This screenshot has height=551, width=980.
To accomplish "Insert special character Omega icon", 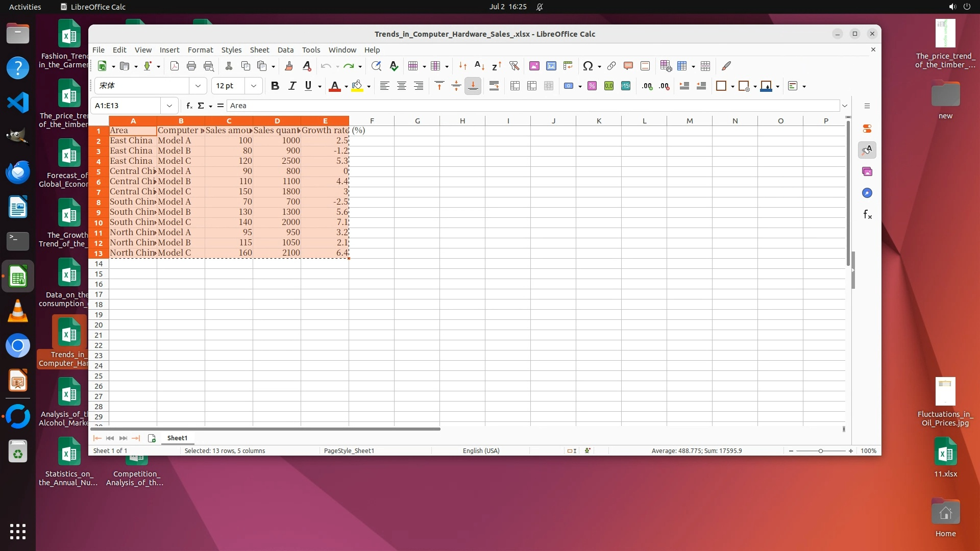I will pyautogui.click(x=587, y=66).
